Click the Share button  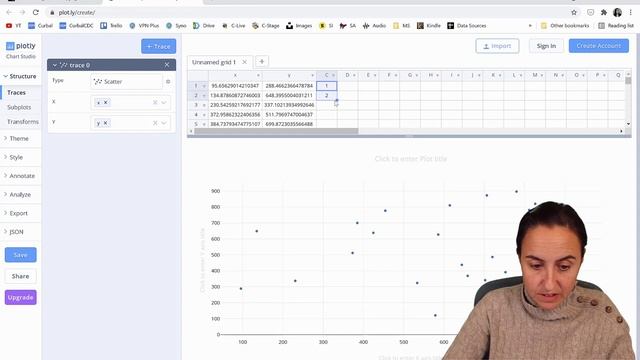20,276
